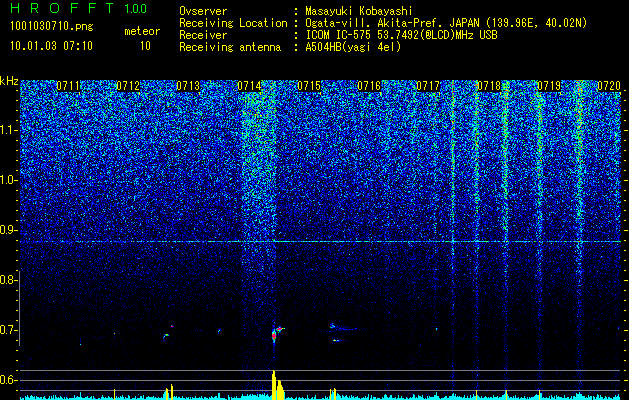Click the 'Receiving Location' label

(x=233, y=23)
